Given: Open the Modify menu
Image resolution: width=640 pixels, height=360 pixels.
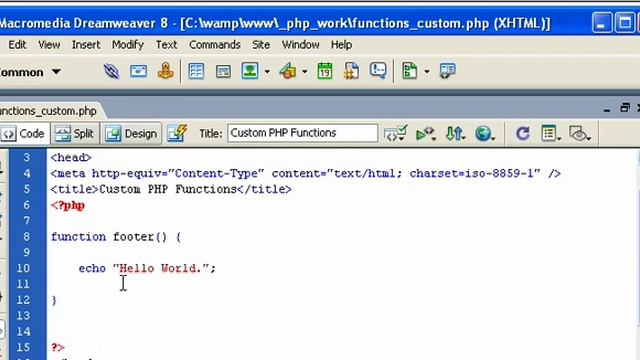Looking at the screenshot, I should 128,44.
